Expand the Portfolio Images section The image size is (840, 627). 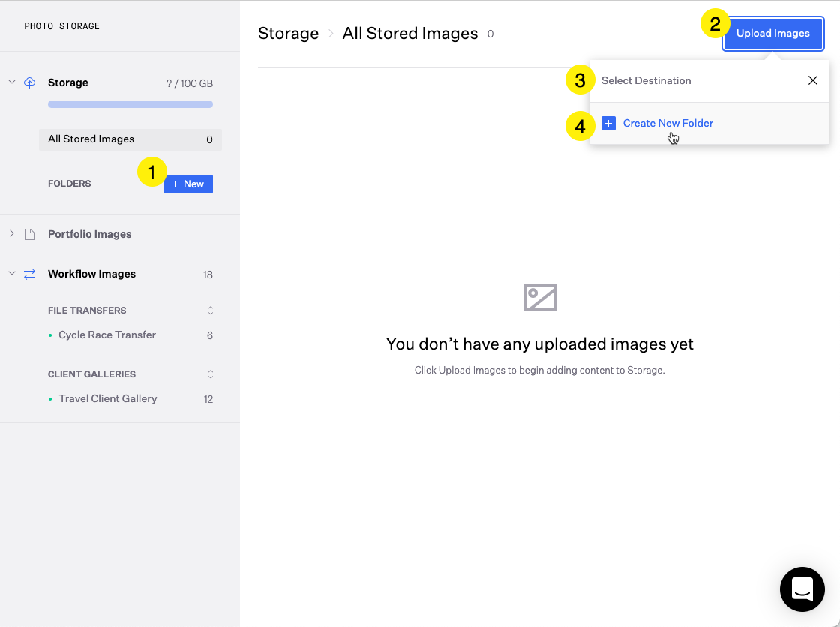(12, 234)
